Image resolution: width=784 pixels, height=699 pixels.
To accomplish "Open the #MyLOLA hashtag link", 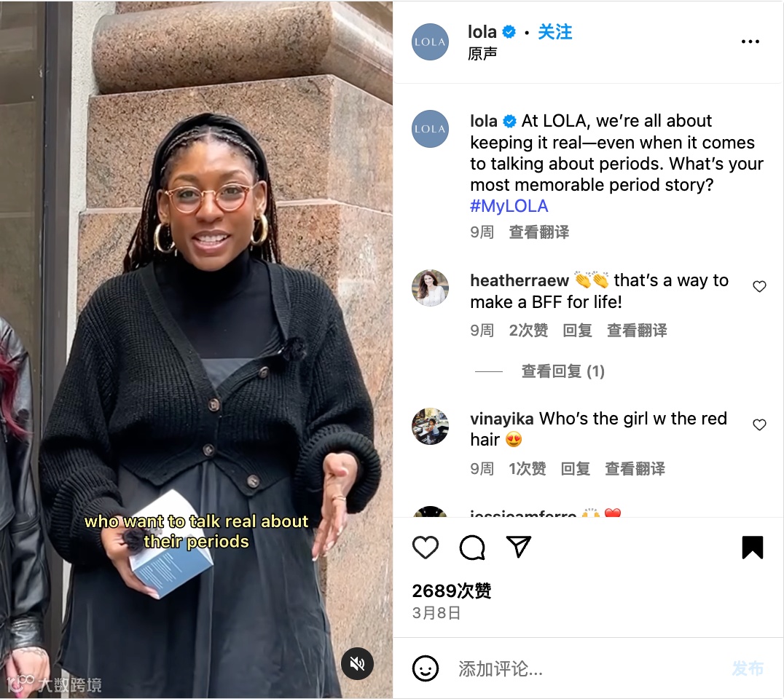I will point(509,206).
